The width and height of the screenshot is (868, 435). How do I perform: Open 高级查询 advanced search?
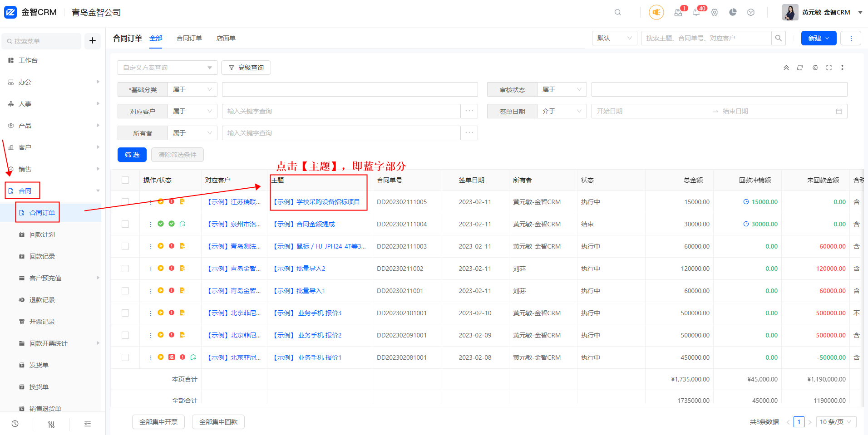246,68
